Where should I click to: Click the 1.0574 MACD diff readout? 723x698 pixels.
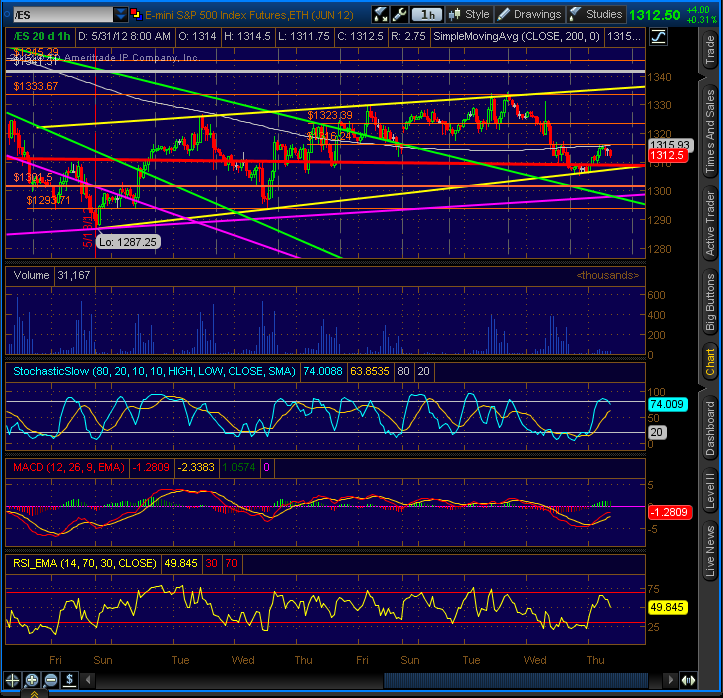coord(239,467)
